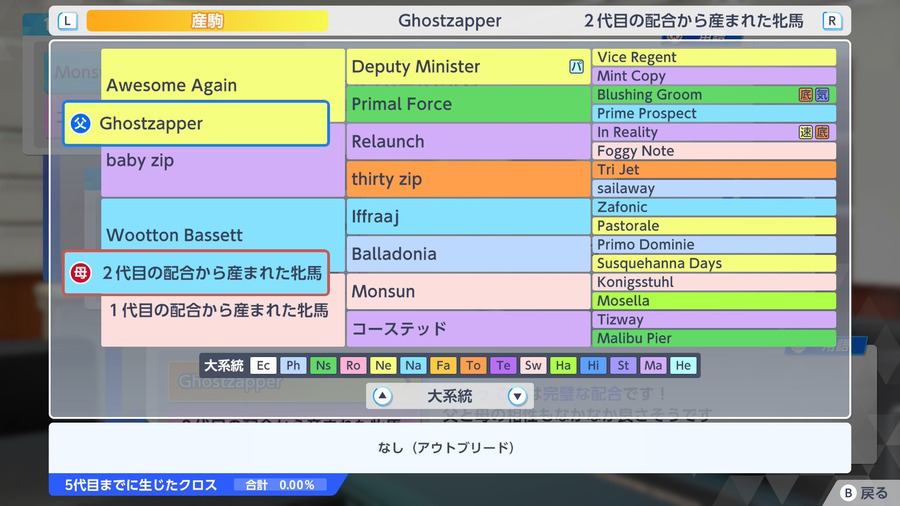Click the 戻る back label

(874, 493)
